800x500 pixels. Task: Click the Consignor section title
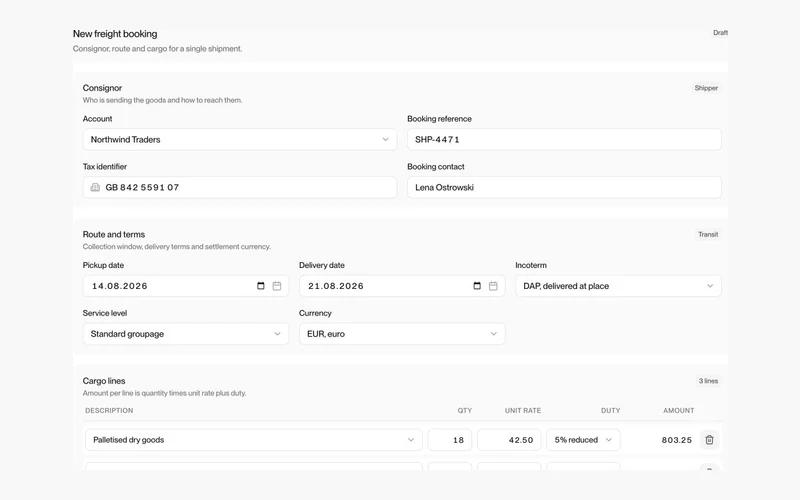pos(102,88)
